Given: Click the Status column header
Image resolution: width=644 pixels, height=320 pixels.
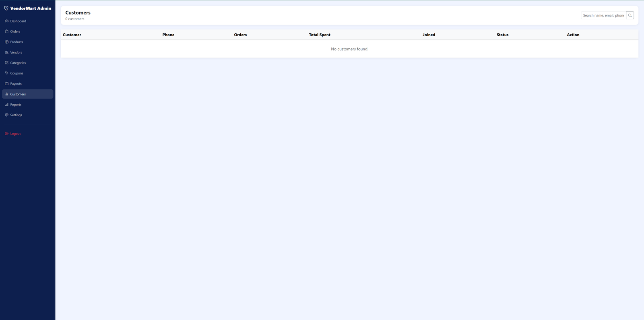Looking at the screenshot, I should click(x=502, y=35).
